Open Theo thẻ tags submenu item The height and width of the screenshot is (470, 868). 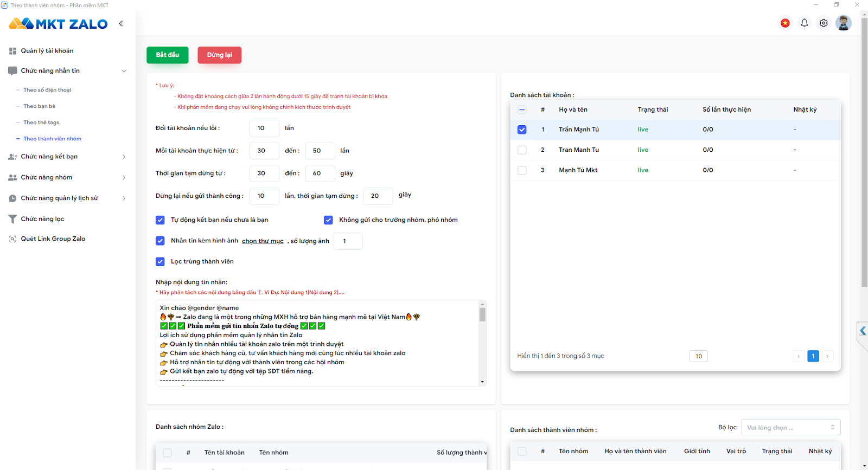pyautogui.click(x=41, y=123)
